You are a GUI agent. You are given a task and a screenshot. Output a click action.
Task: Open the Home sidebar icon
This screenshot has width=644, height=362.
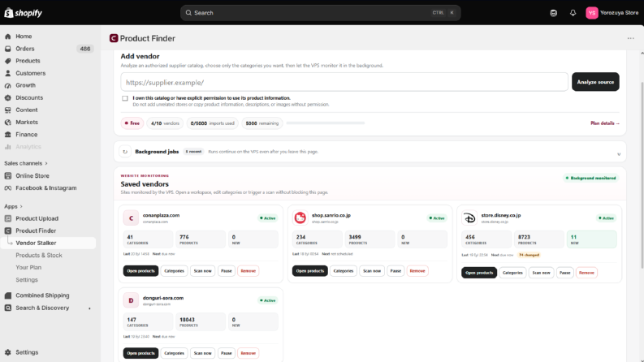8,36
